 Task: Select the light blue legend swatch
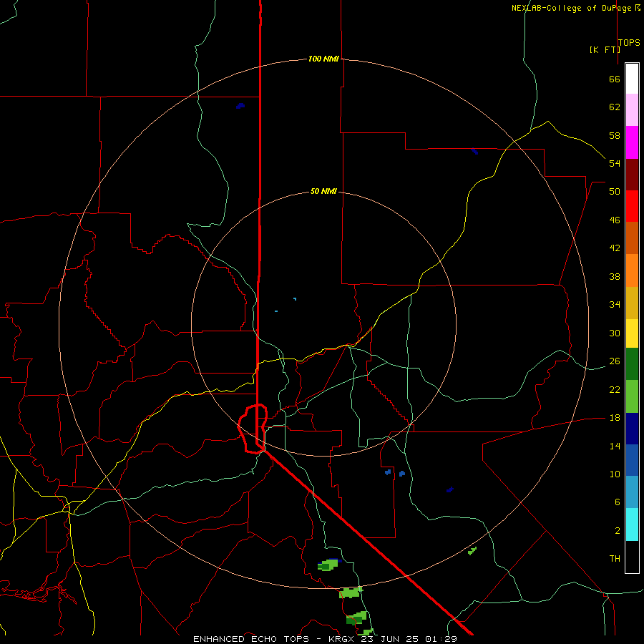(x=632, y=492)
